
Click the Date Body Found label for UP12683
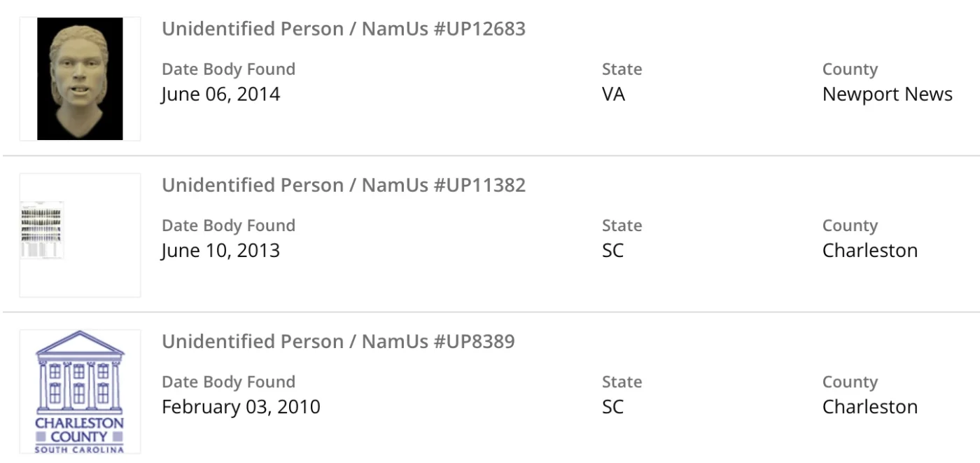click(228, 69)
